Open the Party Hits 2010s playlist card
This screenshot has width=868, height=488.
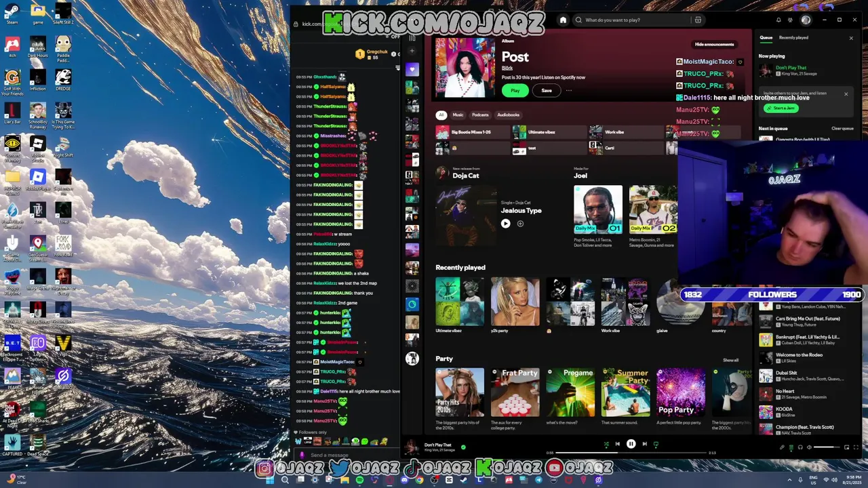[x=460, y=397]
